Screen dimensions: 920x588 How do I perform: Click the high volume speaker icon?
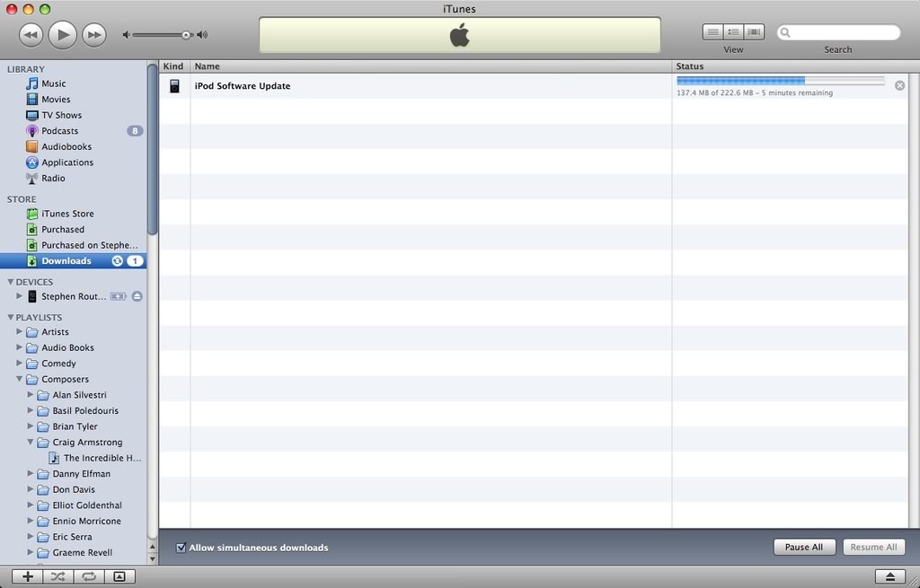coord(202,35)
